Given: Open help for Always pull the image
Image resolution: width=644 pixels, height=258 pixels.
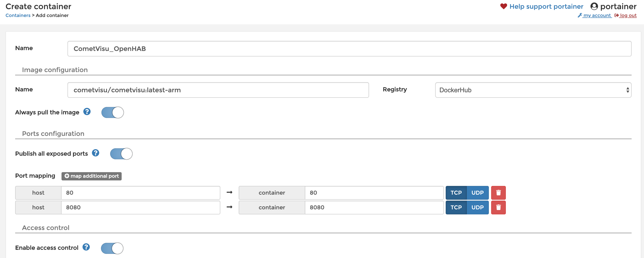Looking at the screenshot, I should pyautogui.click(x=87, y=112).
